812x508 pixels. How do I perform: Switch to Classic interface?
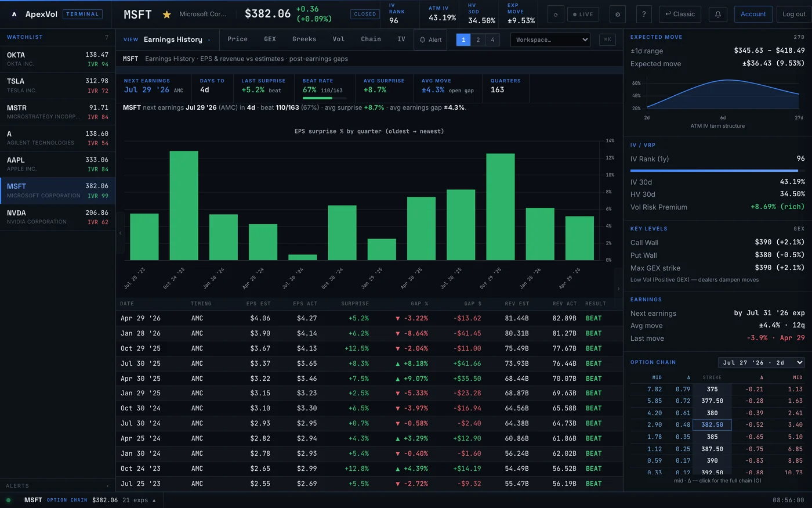pyautogui.click(x=680, y=14)
